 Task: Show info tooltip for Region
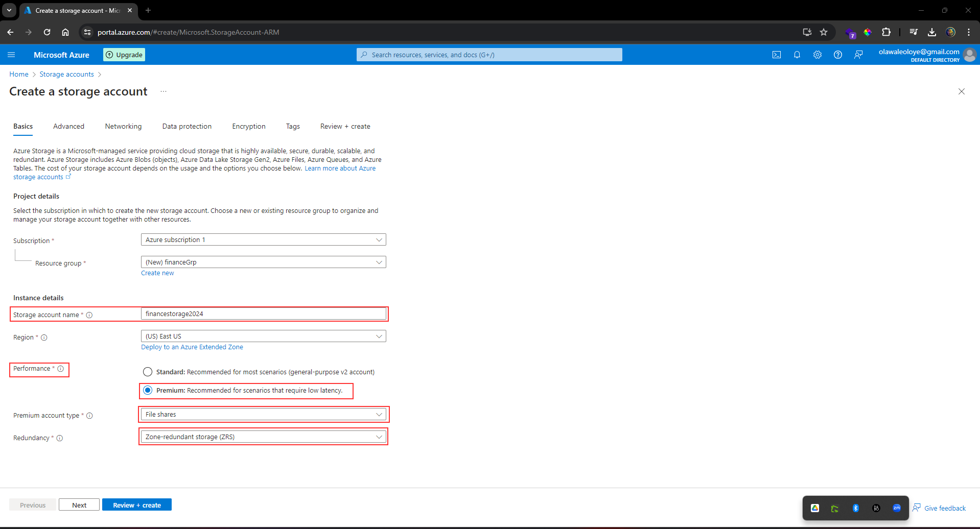coord(44,338)
